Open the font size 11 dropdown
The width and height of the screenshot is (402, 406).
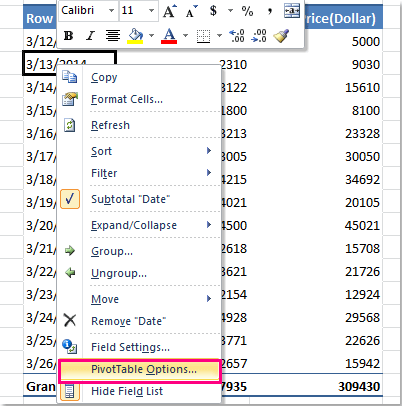[151, 11]
